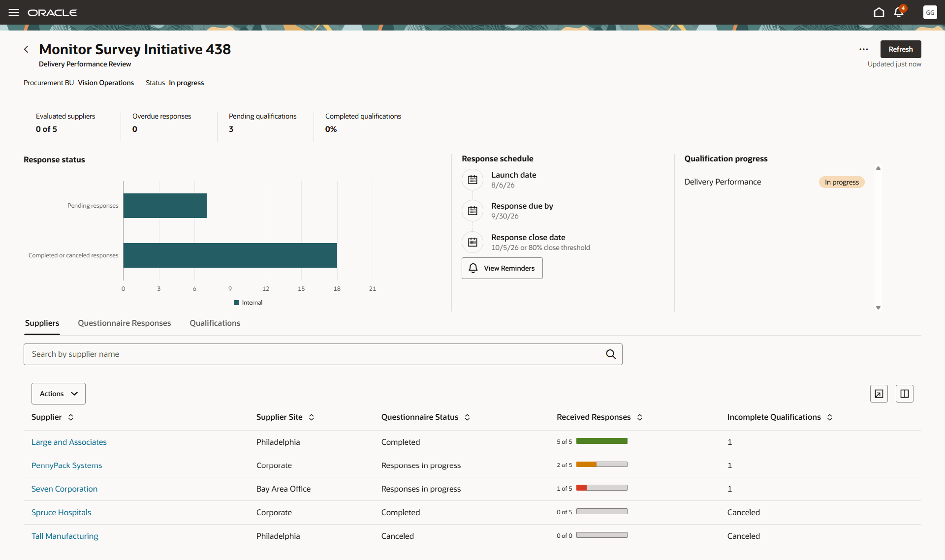945x560 pixels.
Task: Click the Spruce Hospitals 0 of 5 bar
Action: [x=602, y=512]
